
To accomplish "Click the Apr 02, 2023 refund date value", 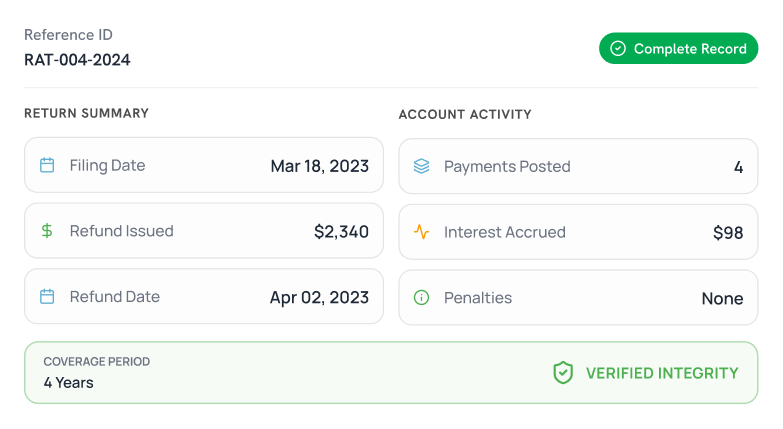I will [x=319, y=298].
